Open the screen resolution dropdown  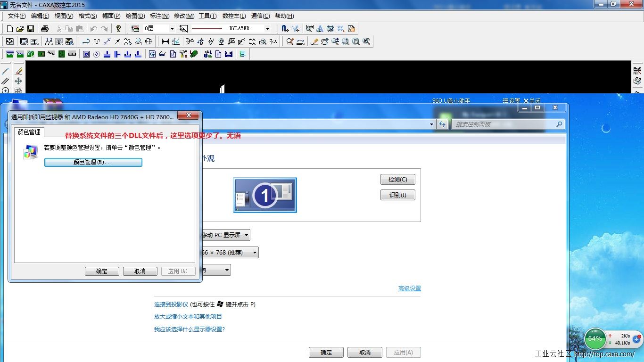(255, 253)
